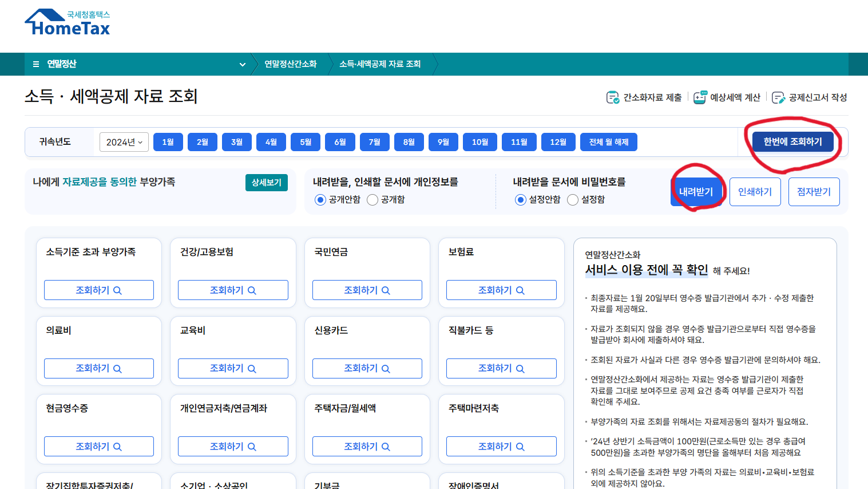Click the magnifier on 국민연금 조회하기
The width and height of the screenshot is (868, 489).
coord(385,290)
